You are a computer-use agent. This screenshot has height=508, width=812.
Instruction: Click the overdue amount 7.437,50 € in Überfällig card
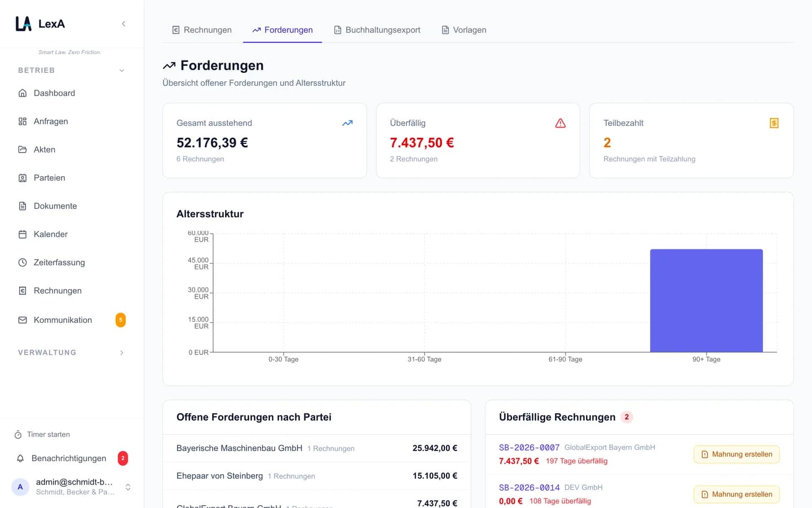pos(422,143)
